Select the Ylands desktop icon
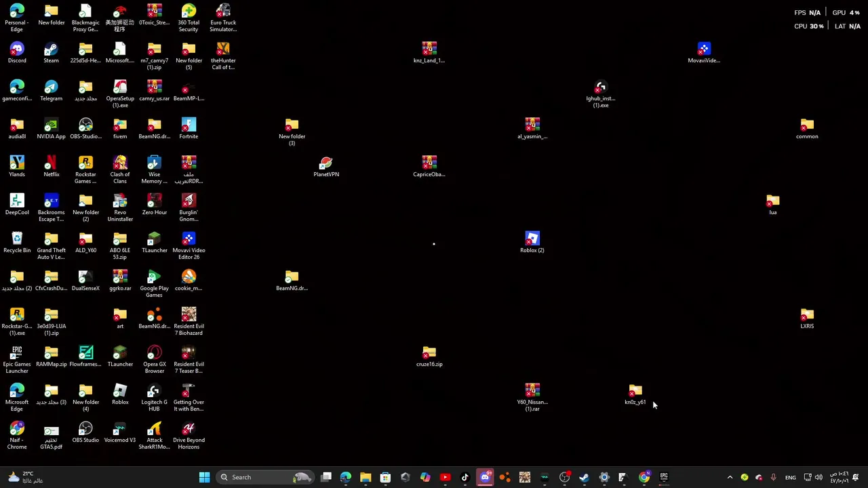This screenshot has height=488, width=868. [x=17, y=167]
